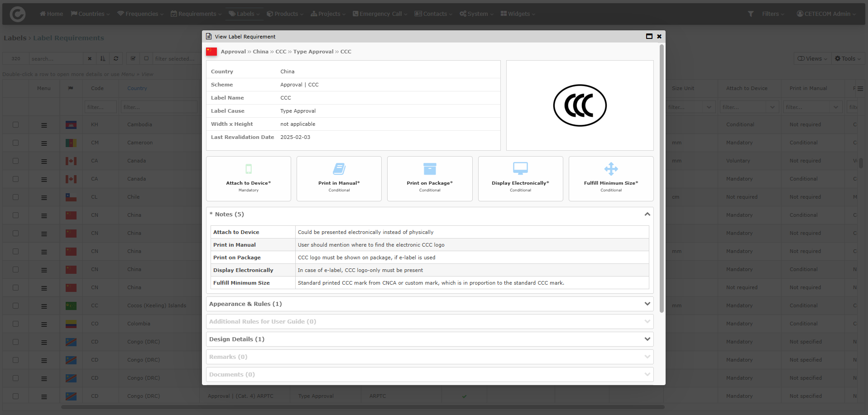Open the row menu icon for Cocos (Keeling) Islands

pos(44,306)
